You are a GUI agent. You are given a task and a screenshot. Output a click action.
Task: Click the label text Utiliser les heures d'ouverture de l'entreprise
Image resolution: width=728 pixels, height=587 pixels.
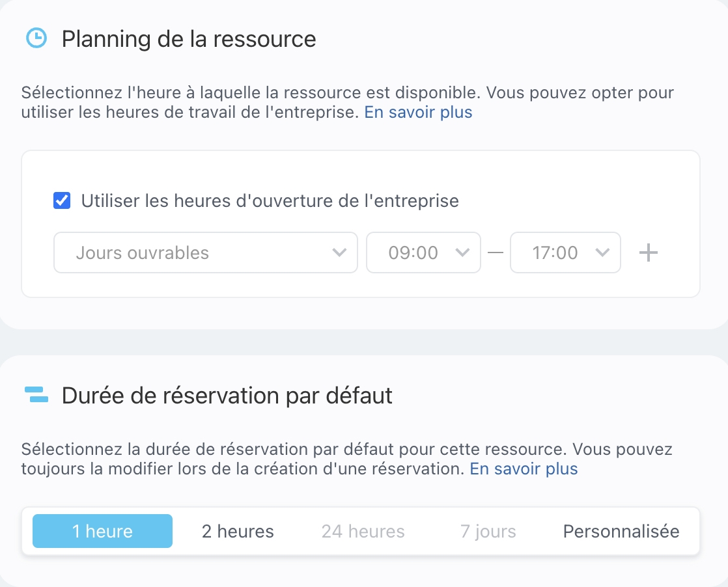click(270, 201)
